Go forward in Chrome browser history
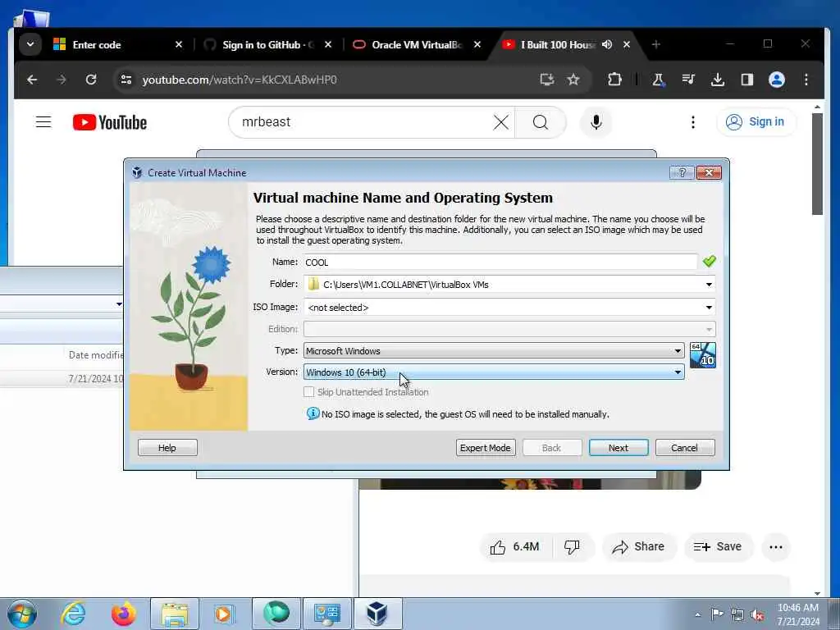 (62, 80)
